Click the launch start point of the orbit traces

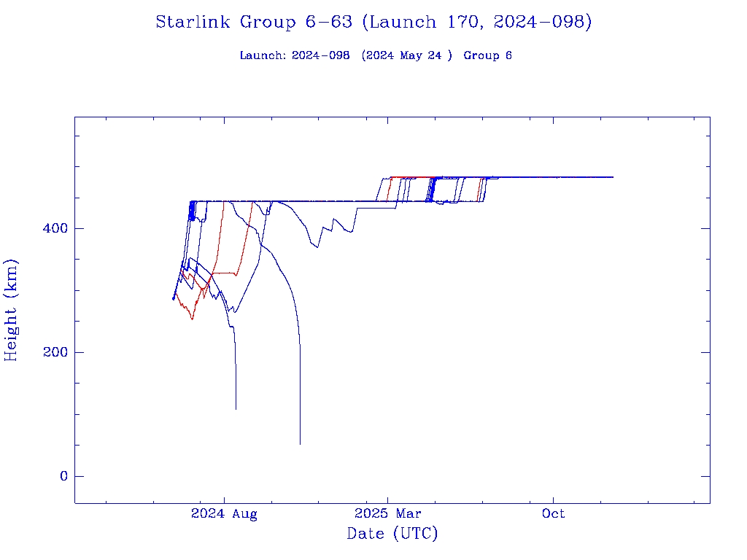174,298
